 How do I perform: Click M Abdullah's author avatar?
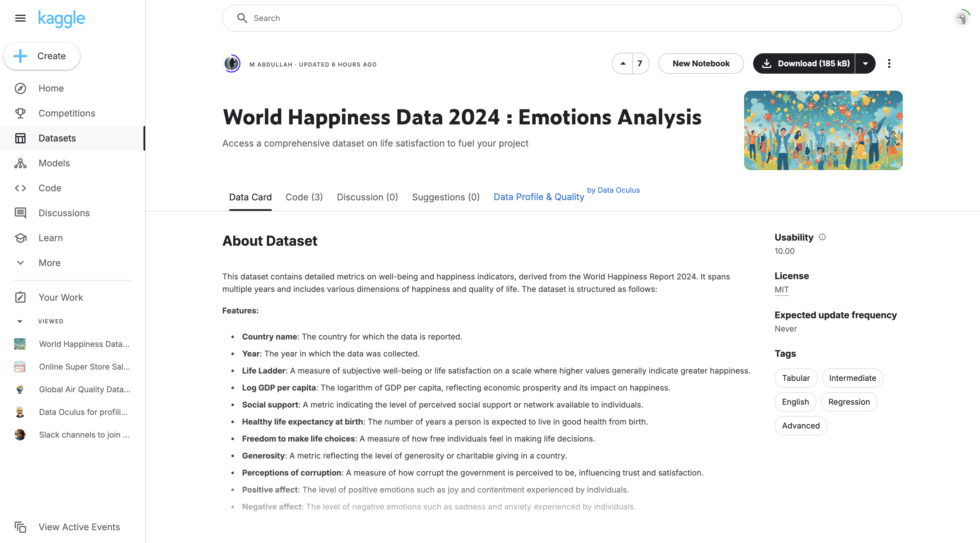[232, 63]
